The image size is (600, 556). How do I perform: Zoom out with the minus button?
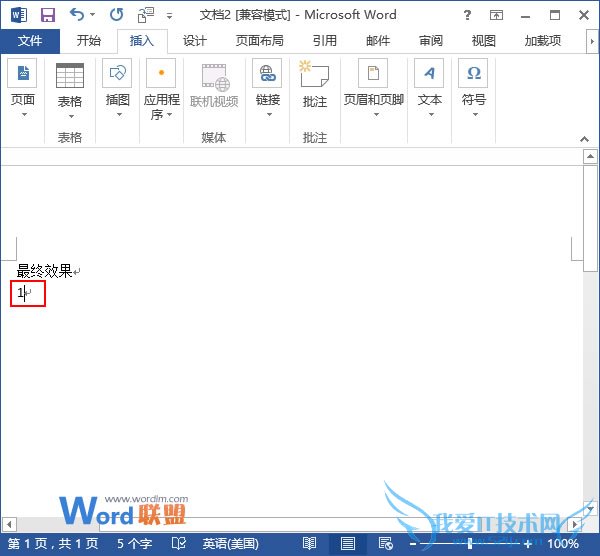coord(413,544)
